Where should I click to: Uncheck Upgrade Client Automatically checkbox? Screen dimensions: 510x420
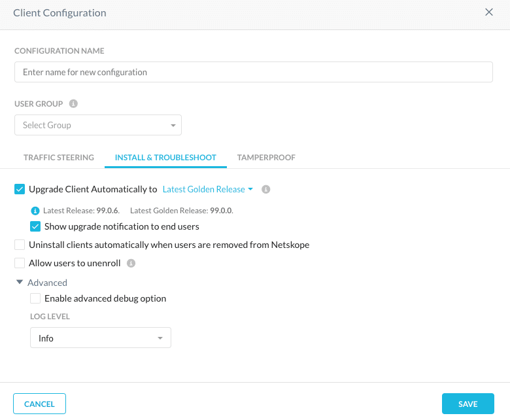[x=20, y=189]
